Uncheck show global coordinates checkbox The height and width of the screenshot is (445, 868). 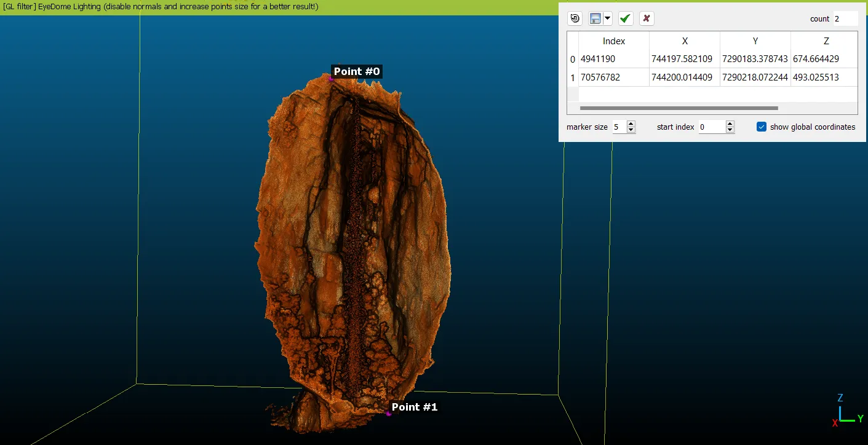762,127
